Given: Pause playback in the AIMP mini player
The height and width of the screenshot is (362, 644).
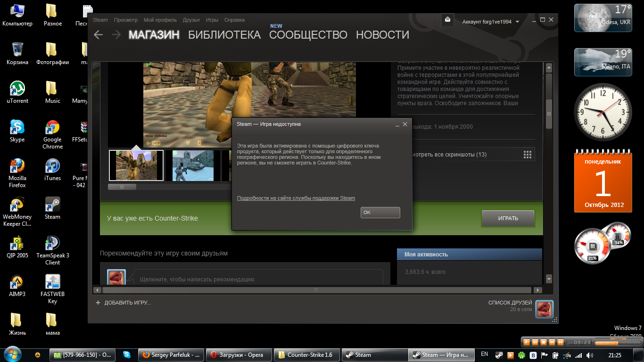Looking at the screenshot, I should click(x=535, y=342).
